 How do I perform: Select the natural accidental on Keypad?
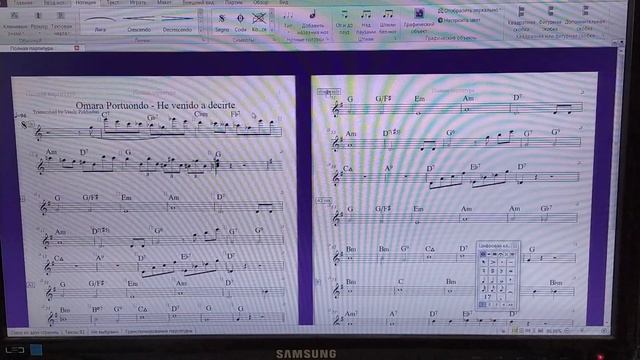click(x=484, y=271)
